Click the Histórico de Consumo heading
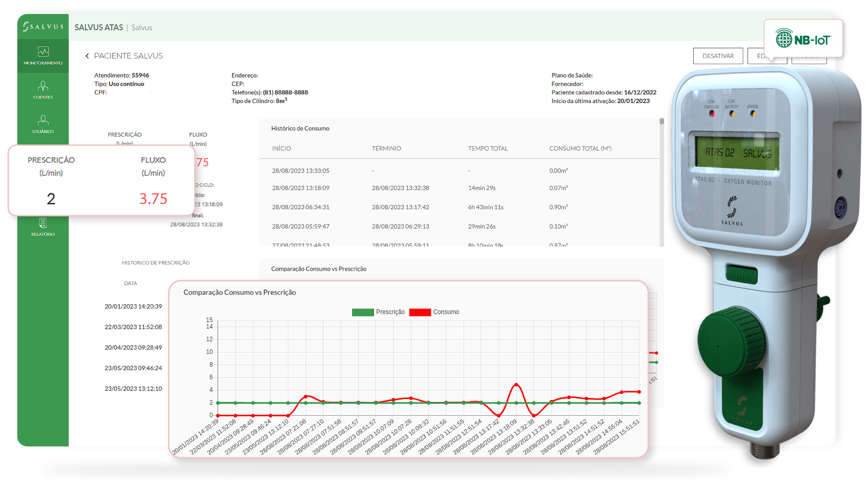 tap(300, 129)
